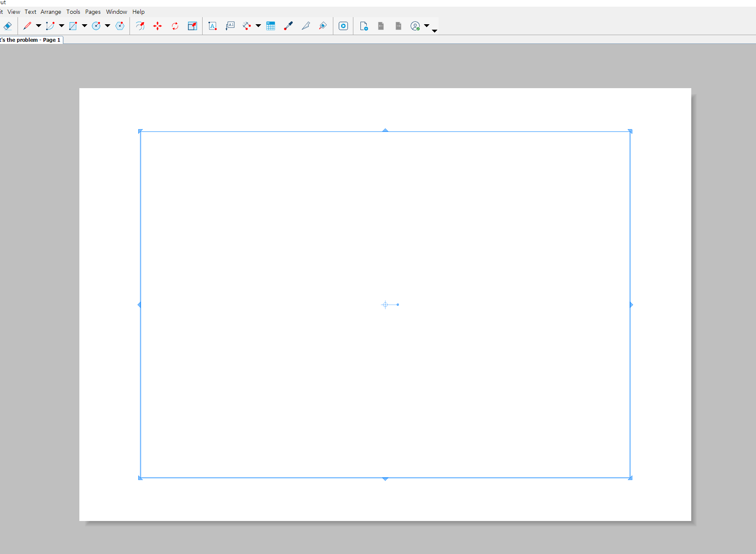Select the Table tool
Screen dimensions: 756x554
coord(271,26)
